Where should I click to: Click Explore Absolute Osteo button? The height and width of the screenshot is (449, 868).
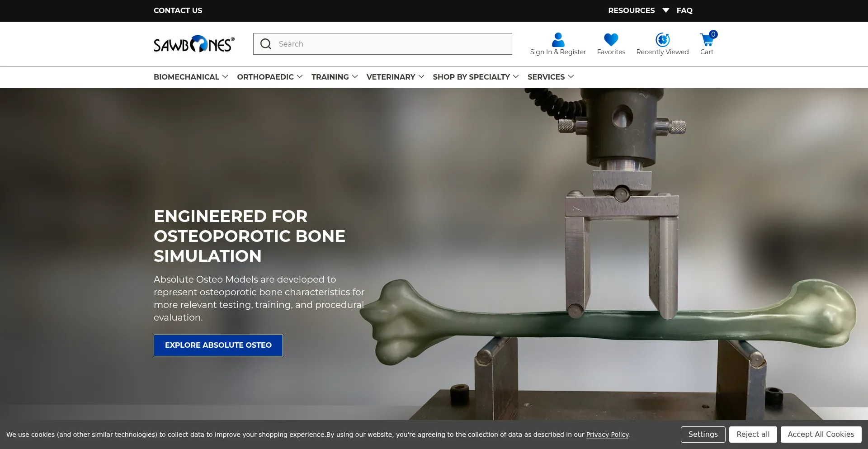[218, 345]
